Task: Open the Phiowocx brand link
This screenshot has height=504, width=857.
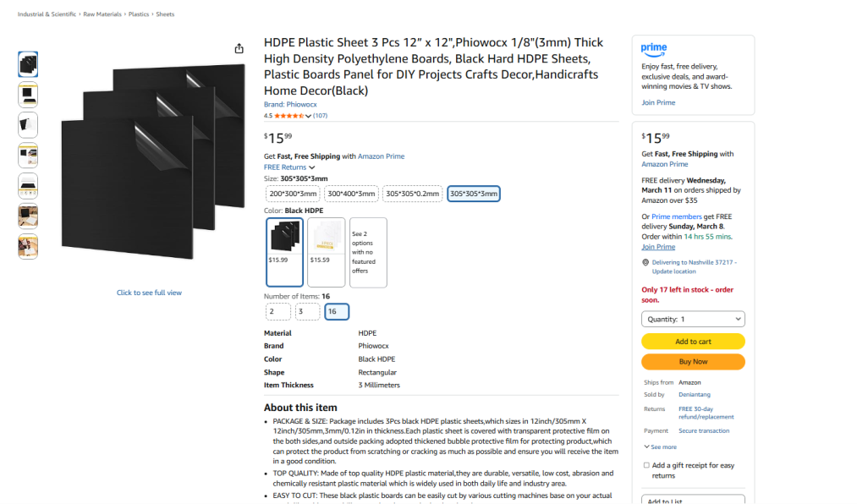Action: [283, 104]
